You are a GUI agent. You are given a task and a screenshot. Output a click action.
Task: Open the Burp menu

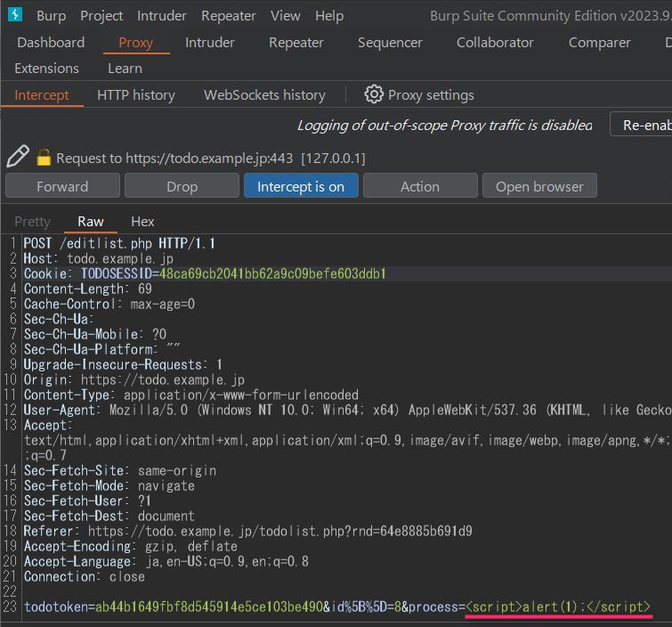[x=51, y=16]
